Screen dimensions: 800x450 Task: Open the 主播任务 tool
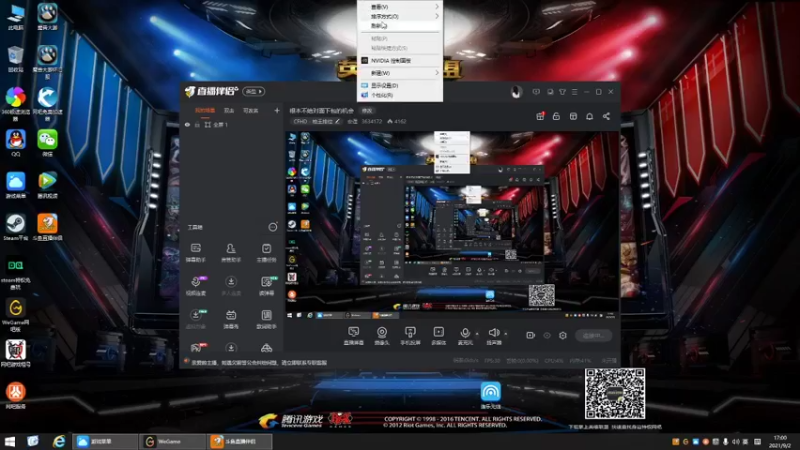266,253
